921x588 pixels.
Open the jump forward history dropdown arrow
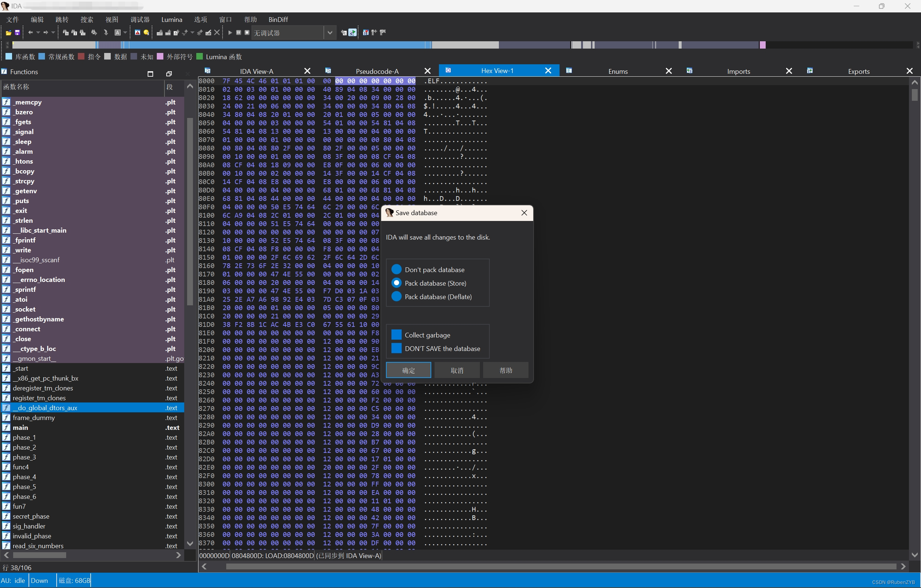(53, 33)
